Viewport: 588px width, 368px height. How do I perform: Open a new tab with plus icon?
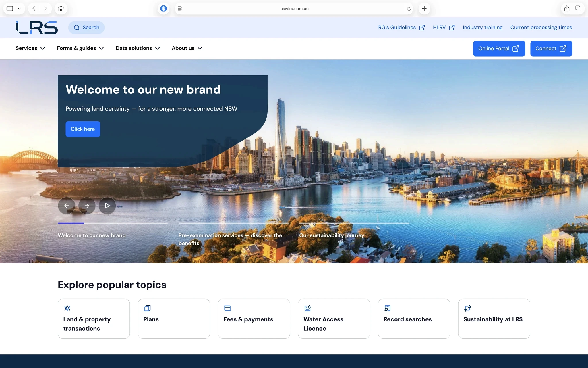[424, 9]
